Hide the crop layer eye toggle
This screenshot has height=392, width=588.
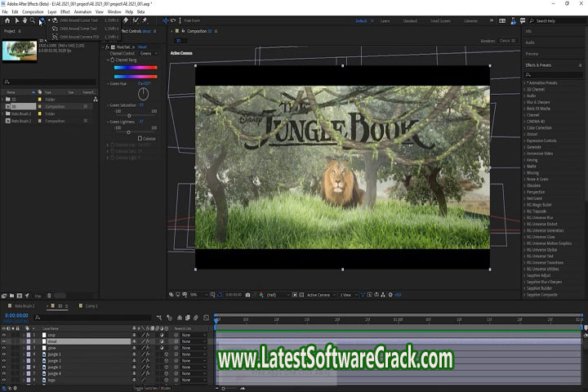[x=4, y=335]
